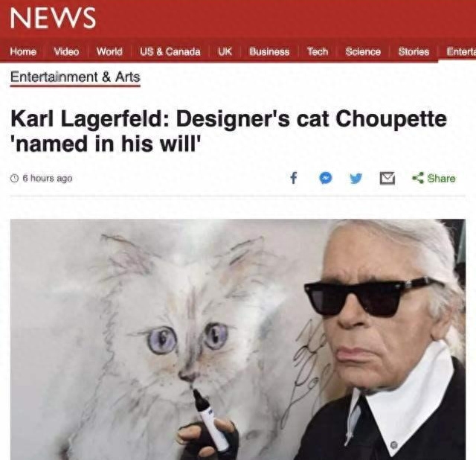Open the Lagerfeld and cat drawing photo
Viewport: 476px width, 460px height.
[238, 339]
